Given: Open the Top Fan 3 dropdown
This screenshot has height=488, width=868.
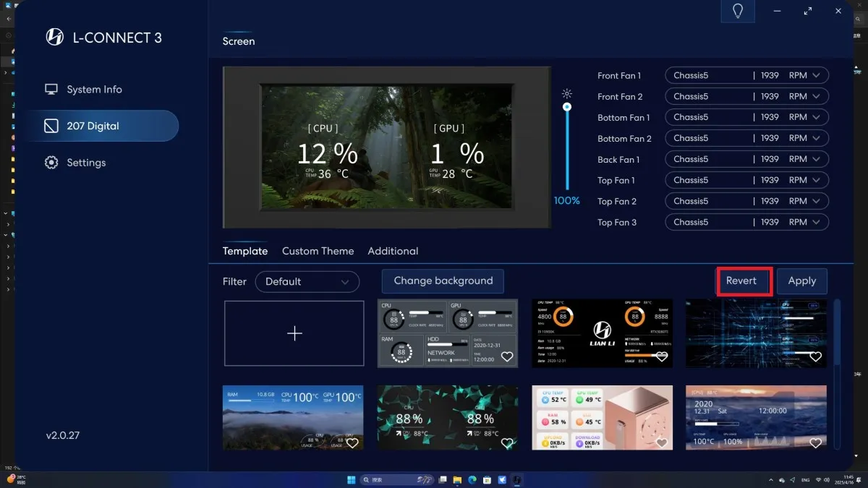Looking at the screenshot, I should [746, 222].
